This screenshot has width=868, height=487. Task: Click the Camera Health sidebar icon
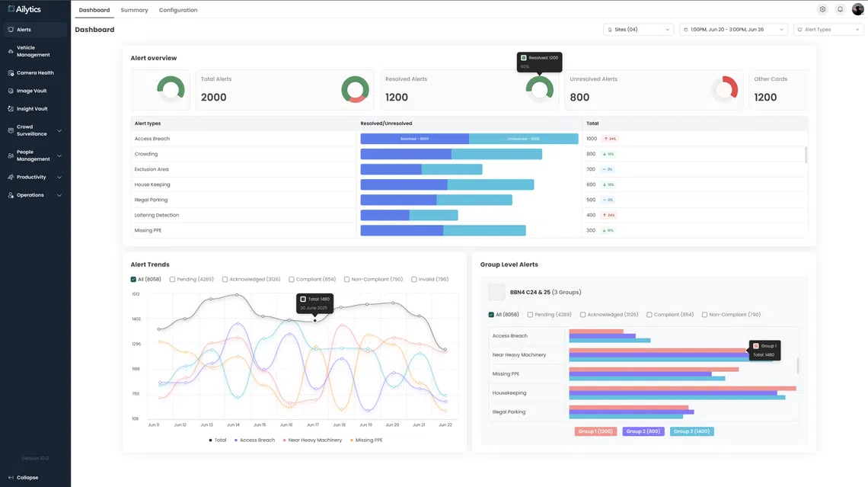pyautogui.click(x=11, y=73)
